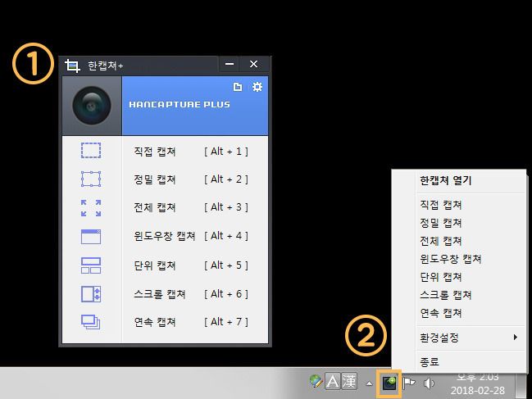Click the full-screen capture arrows icon
This screenshot has width=532, height=399.
click(91, 208)
